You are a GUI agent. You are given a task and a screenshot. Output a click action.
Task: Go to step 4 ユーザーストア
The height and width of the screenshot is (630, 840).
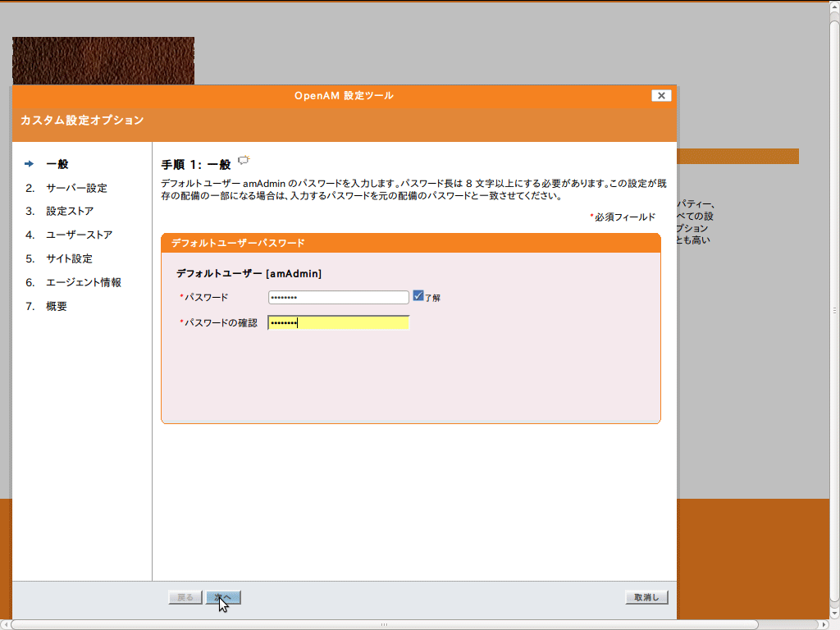pos(80,235)
